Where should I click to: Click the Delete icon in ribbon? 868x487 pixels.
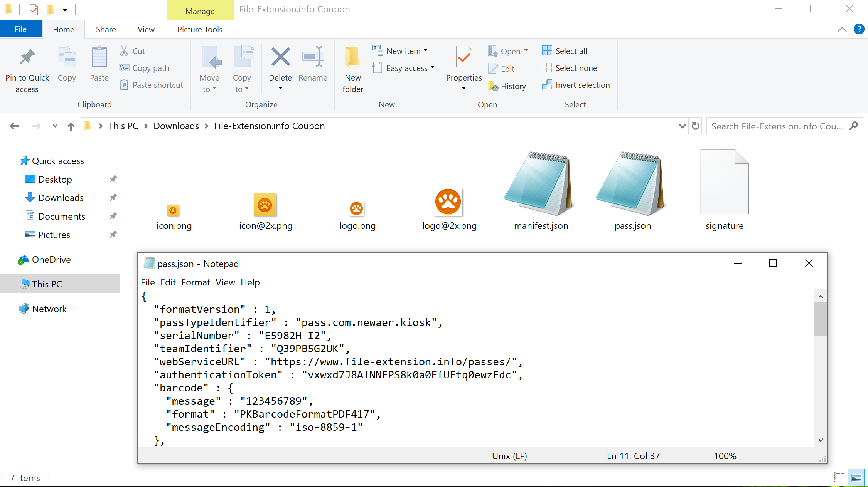(x=280, y=64)
